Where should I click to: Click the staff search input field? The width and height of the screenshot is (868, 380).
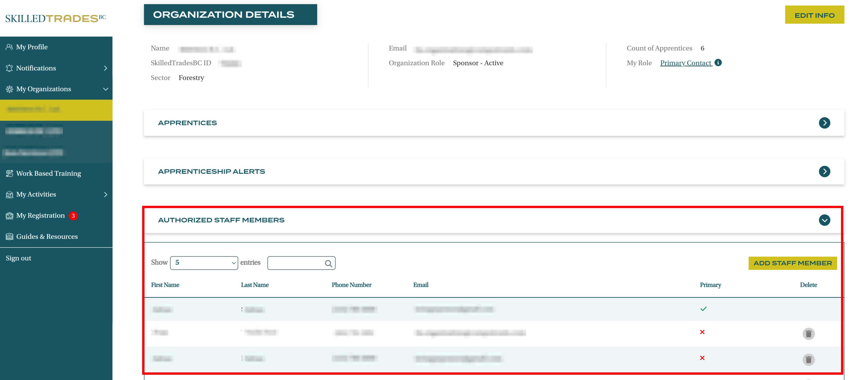295,263
